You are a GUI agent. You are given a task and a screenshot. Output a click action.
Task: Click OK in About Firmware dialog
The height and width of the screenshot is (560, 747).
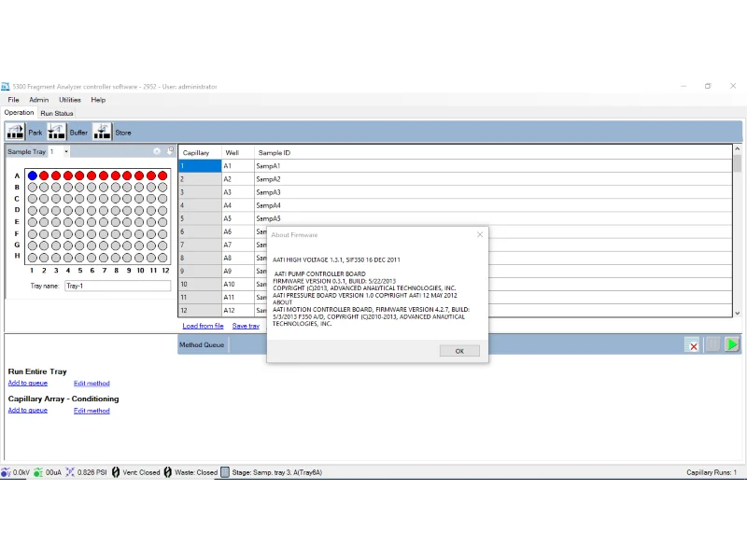[459, 351]
